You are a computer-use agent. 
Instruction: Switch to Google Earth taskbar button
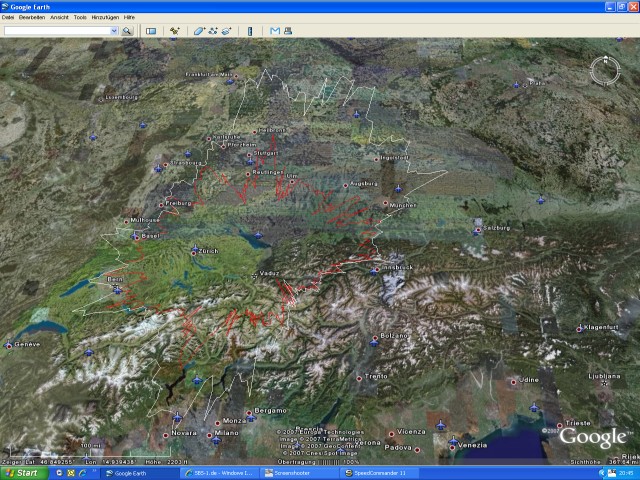(140, 473)
